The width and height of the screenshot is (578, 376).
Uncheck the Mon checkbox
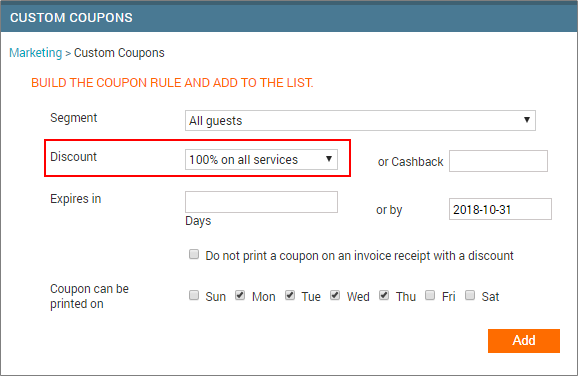tap(240, 295)
